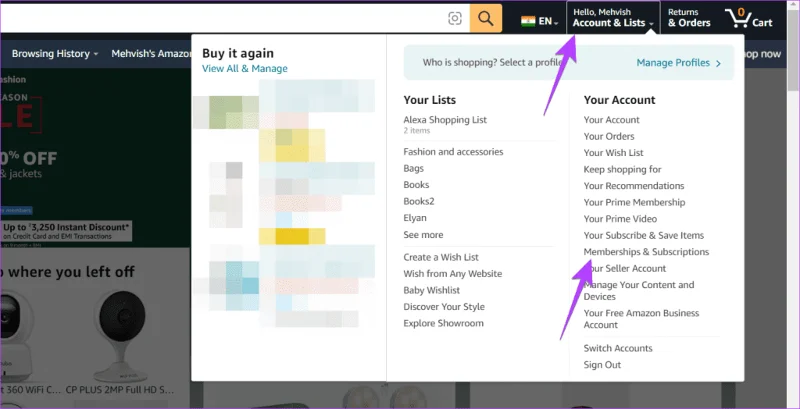The image size is (800, 409).
Task: Open Your Recommendations
Action: [634, 186]
